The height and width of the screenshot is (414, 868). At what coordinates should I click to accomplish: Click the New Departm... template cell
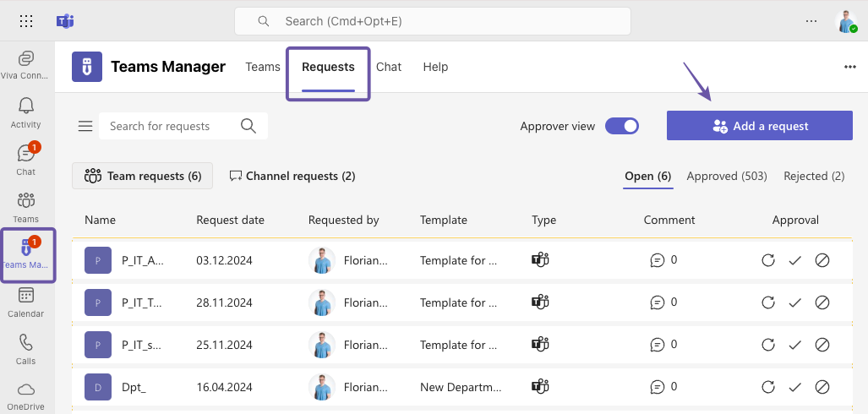pos(461,387)
